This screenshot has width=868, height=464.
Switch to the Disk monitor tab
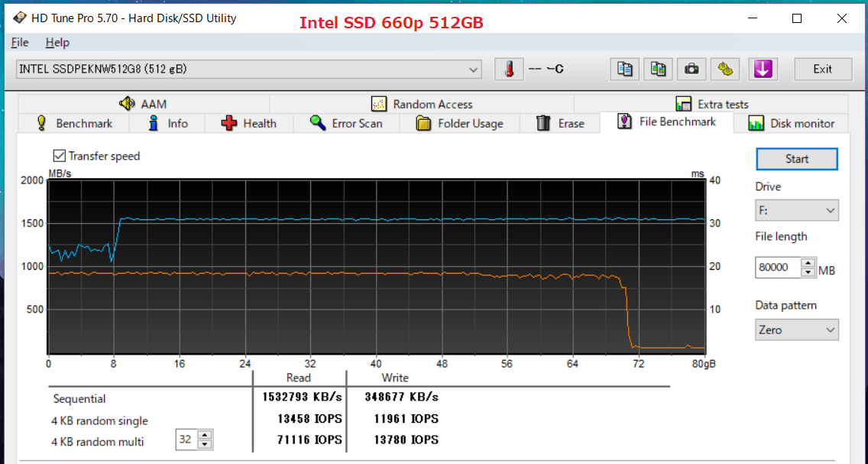791,123
